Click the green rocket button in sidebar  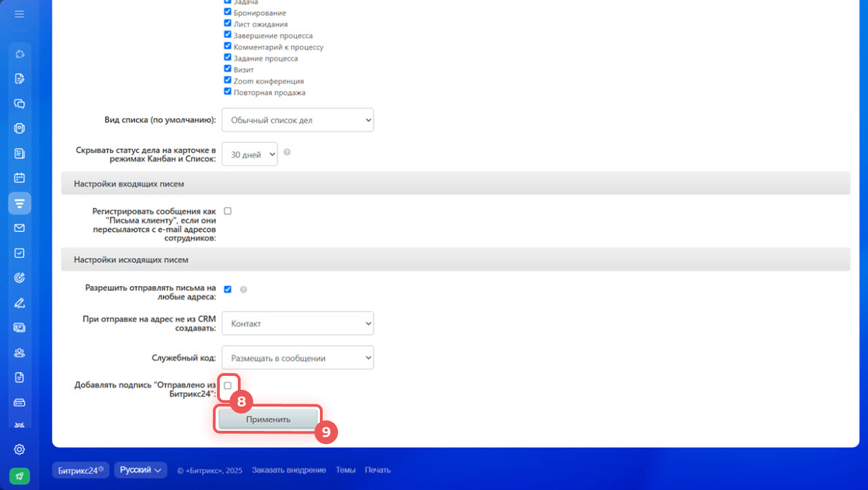click(19, 476)
